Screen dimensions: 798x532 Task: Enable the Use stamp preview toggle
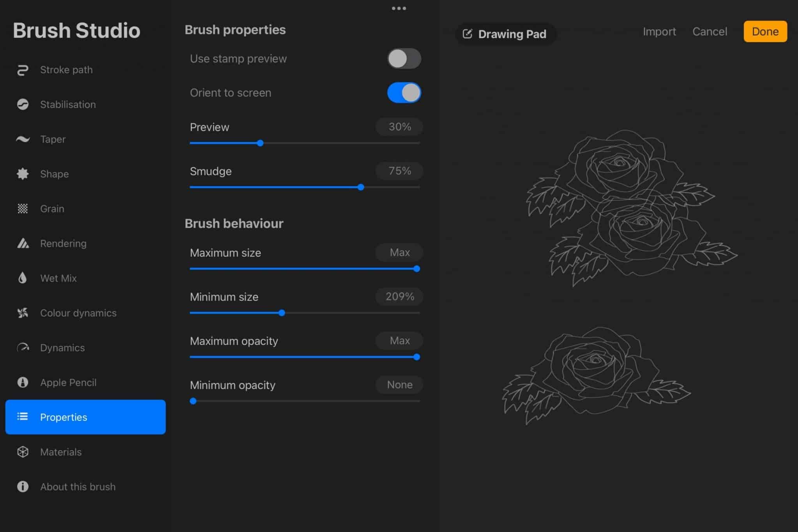pos(404,59)
